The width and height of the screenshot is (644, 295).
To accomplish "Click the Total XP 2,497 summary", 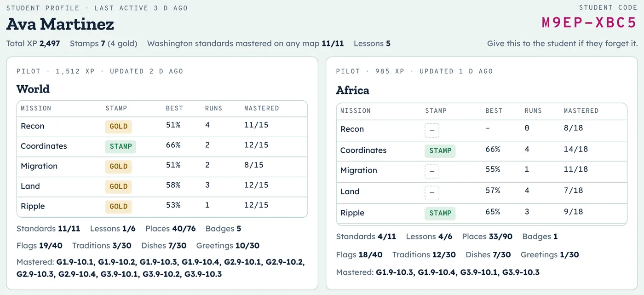I will click(x=33, y=44).
